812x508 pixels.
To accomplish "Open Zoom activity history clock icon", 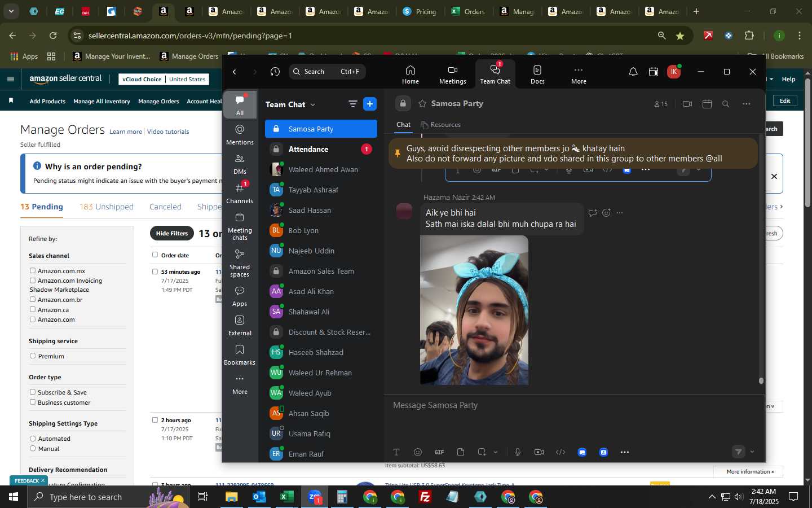I will [x=275, y=72].
